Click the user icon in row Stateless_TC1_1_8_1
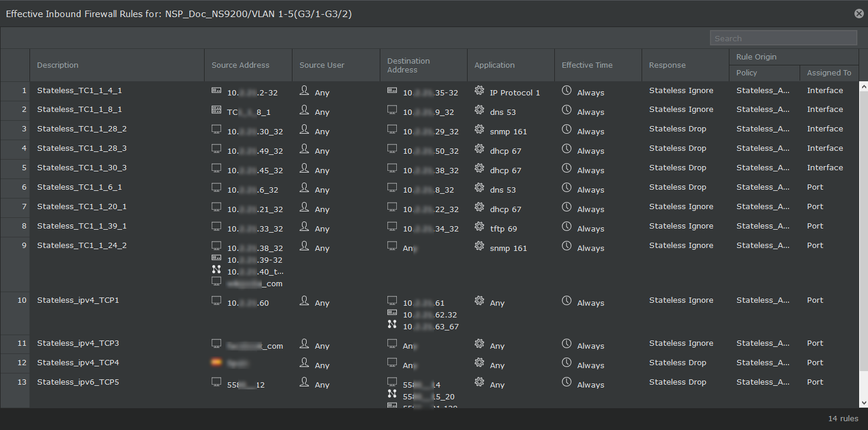Viewport: 868px width, 430px height. tap(304, 110)
